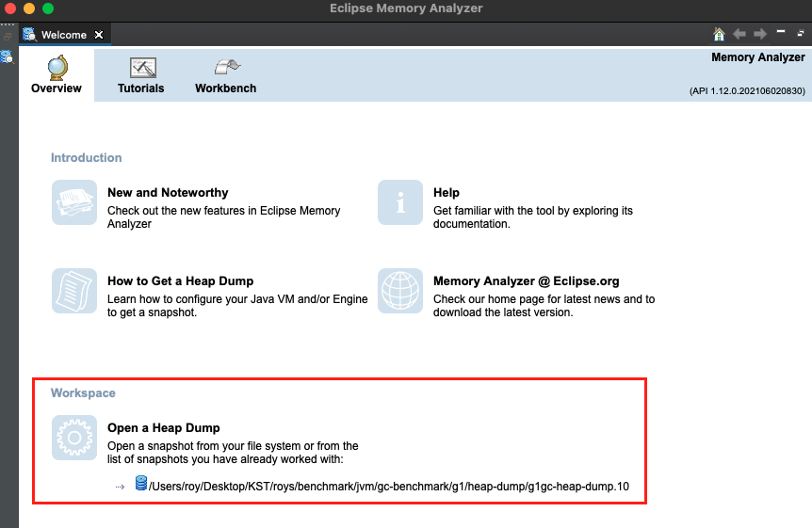Click the How to Get a Heap Dump document icon
This screenshot has width=812, height=528.
click(x=74, y=291)
